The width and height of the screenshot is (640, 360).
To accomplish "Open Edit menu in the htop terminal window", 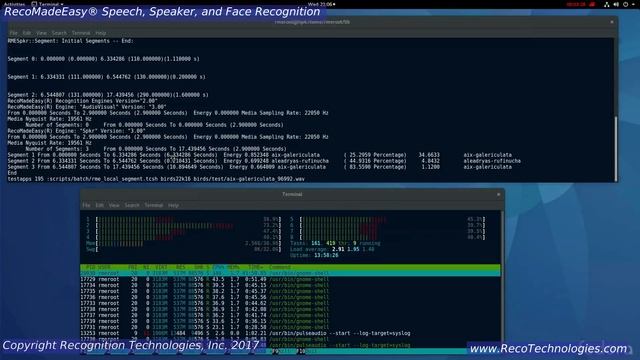I will click(x=100, y=205).
